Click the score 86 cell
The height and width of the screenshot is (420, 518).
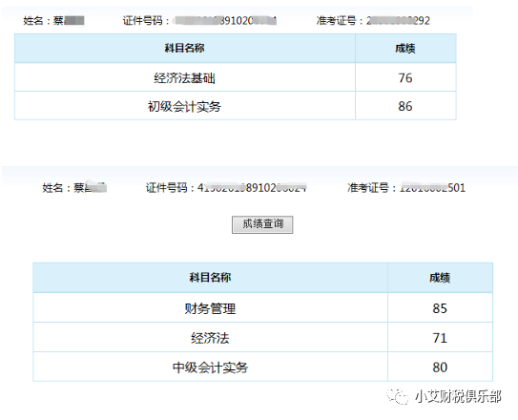(x=405, y=106)
